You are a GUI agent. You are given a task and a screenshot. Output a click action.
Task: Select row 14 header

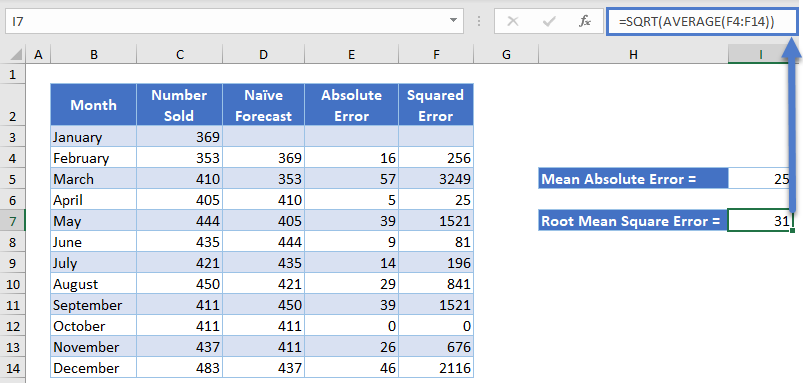[x=13, y=368]
